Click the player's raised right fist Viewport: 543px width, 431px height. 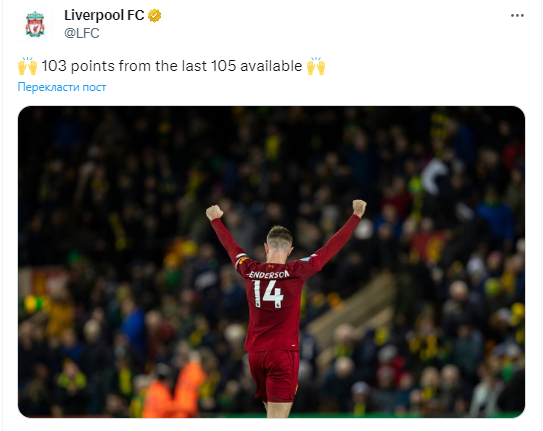click(x=359, y=208)
